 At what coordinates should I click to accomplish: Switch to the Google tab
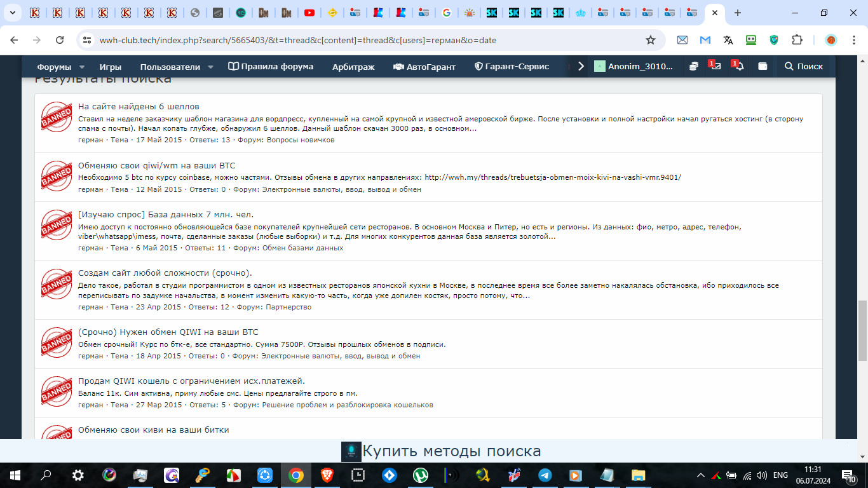pos(447,13)
